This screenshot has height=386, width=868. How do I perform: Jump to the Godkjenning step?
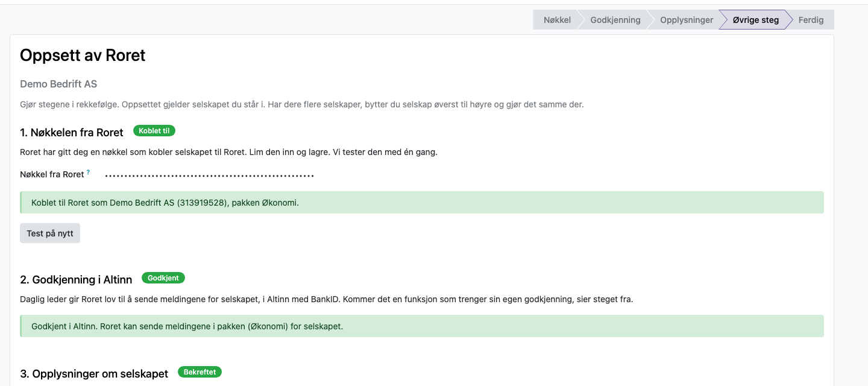tap(615, 20)
